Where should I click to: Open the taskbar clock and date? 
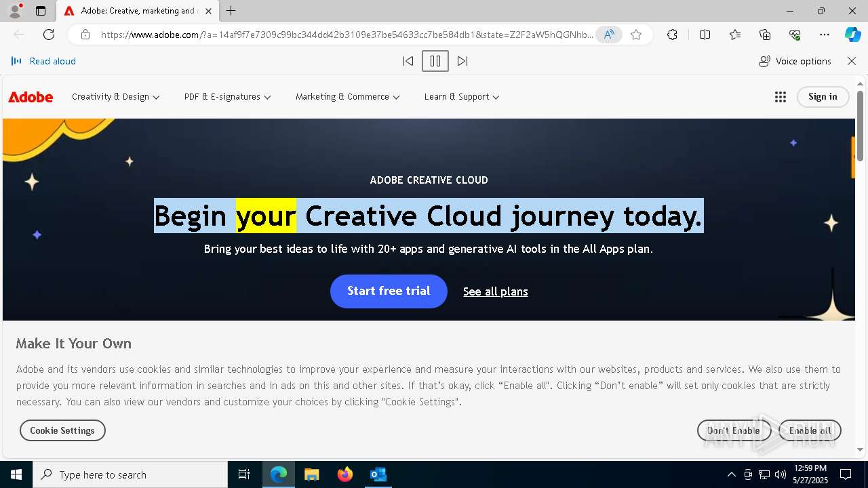coord(810,474)
